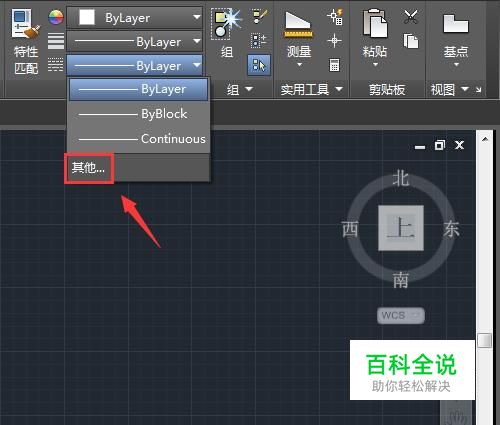Open the 基点 dropdown arrow
This screenshot has width=500, height=425.
(x=456, y=64)
